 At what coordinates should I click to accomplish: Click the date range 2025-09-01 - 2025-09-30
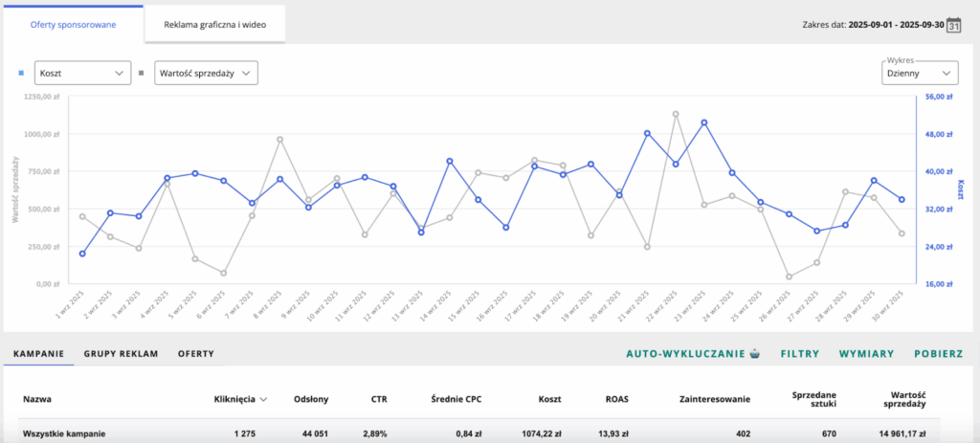(895, 26)
